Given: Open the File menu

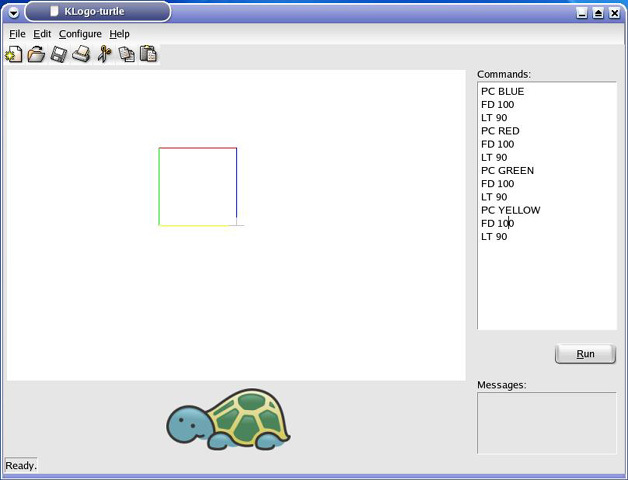Looking at the screenshot, I should click(17, 34).
